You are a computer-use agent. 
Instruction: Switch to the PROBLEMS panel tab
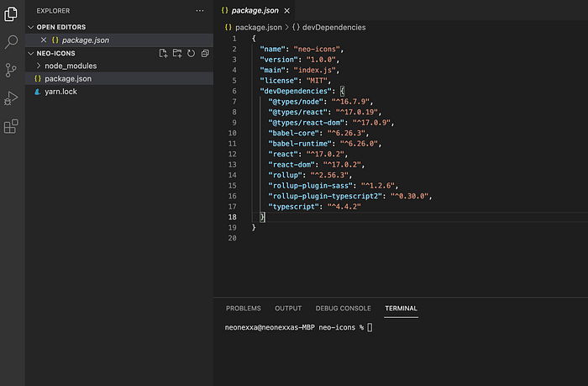(x=243, y=309)
